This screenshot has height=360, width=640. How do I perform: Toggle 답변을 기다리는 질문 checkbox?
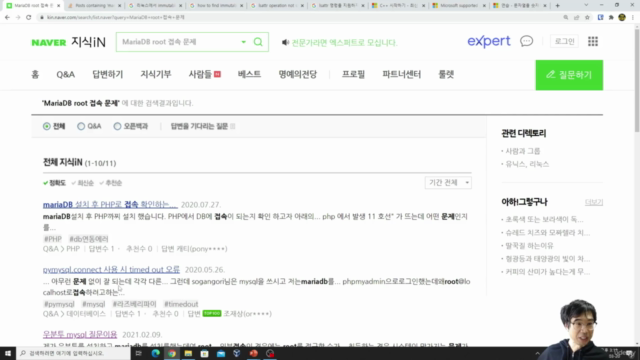(233, 126)
